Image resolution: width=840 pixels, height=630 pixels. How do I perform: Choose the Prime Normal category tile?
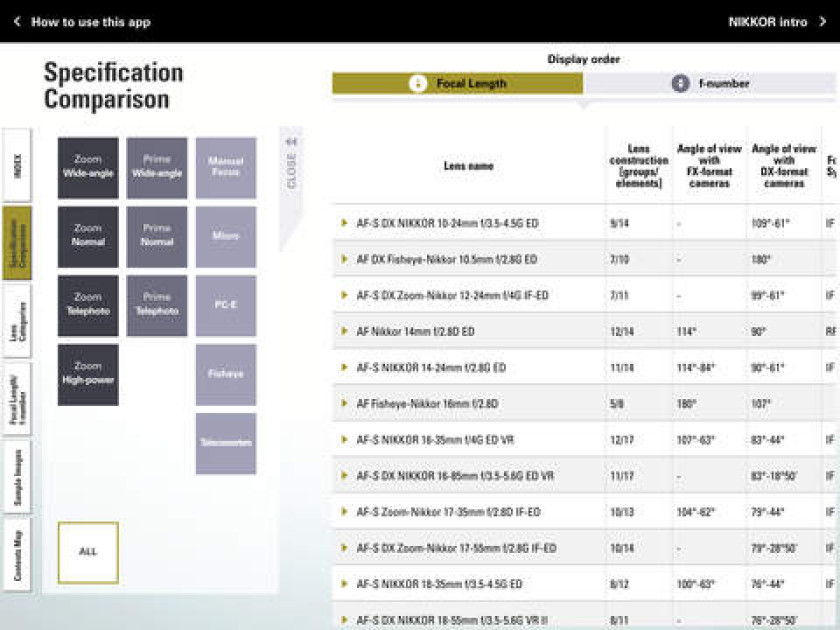tap(157, 237)
